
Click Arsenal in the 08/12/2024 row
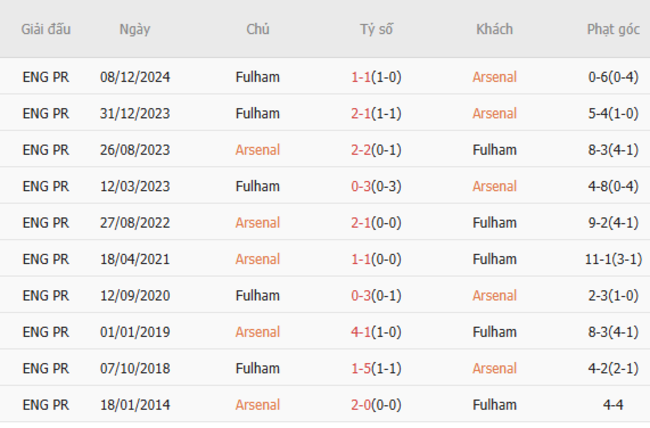point(495,77)
